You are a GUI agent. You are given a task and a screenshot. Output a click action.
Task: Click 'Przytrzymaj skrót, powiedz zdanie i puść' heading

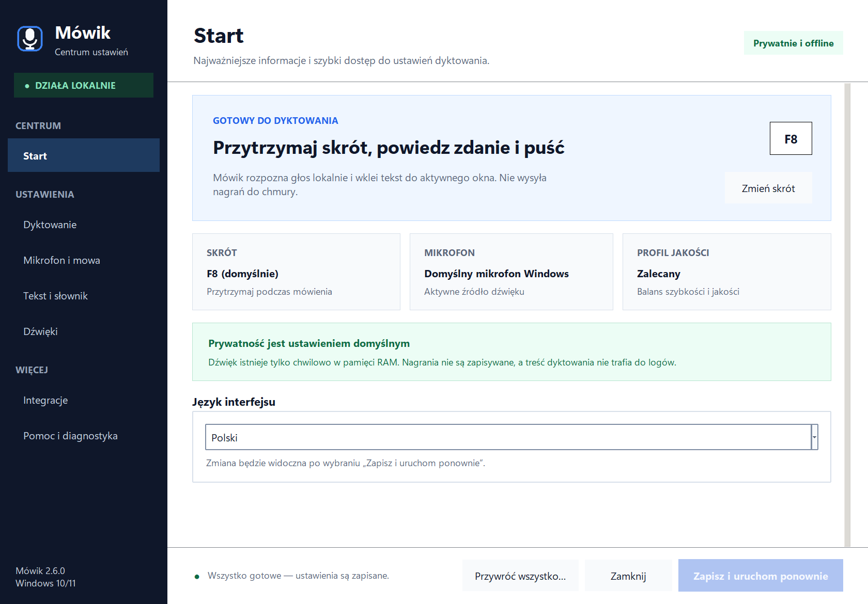pos(389,148)
